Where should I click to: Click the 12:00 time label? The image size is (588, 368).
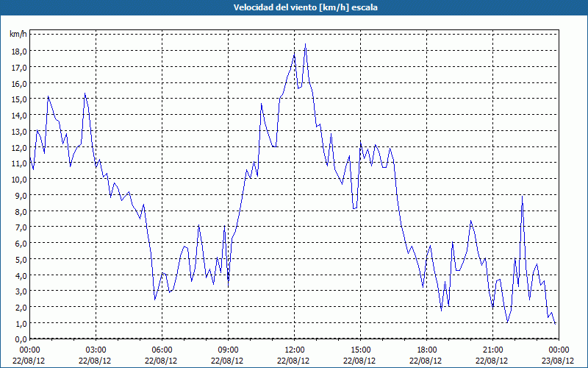[x=295, y=350]
